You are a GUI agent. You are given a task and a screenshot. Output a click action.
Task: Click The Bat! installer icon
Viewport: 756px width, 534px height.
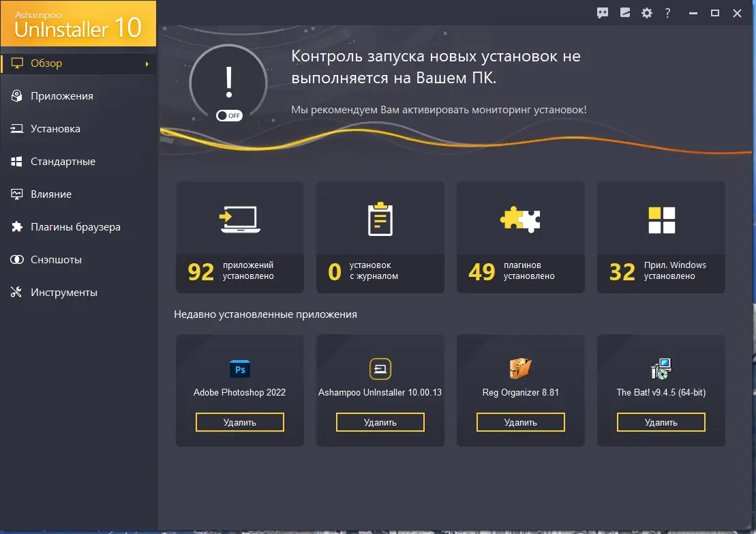[x=661, y=369]
